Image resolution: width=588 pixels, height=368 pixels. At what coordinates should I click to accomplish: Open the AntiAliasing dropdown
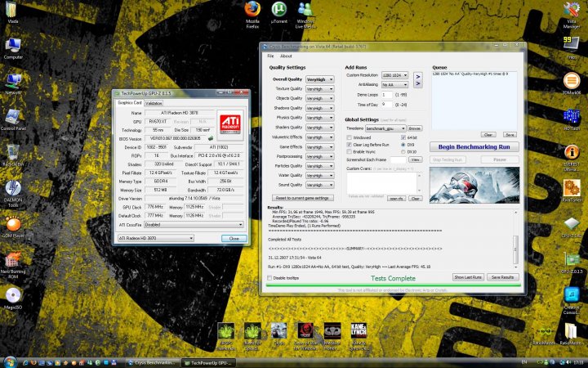click(x=394, y=85)
